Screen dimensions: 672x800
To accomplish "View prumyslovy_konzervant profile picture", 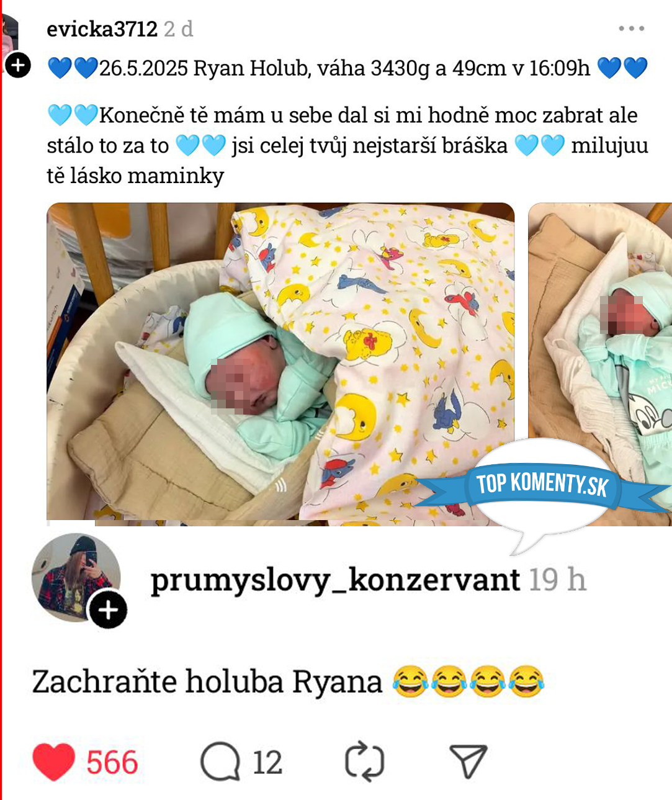I will click(76, 577).
